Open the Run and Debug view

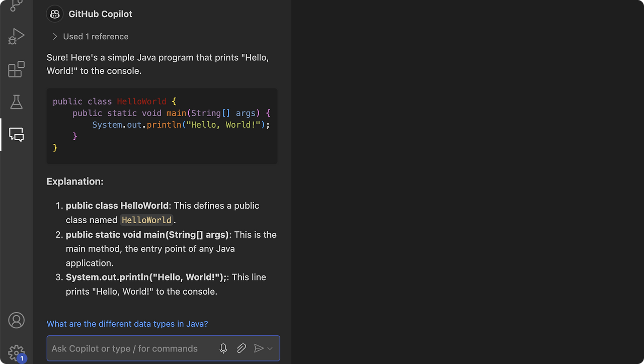[16, 36]
